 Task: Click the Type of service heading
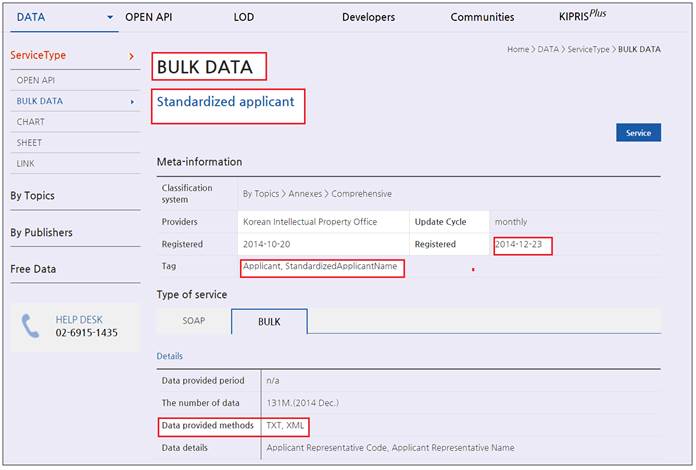192,295
